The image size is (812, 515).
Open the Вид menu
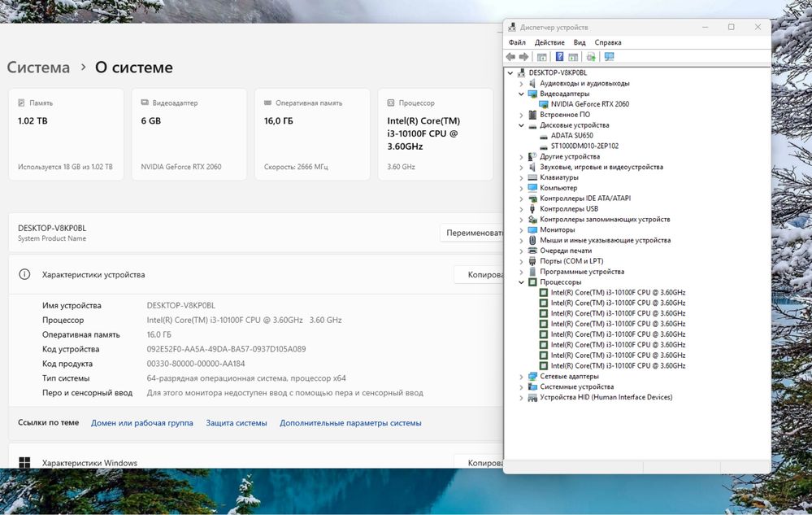(x=580, y=42)
